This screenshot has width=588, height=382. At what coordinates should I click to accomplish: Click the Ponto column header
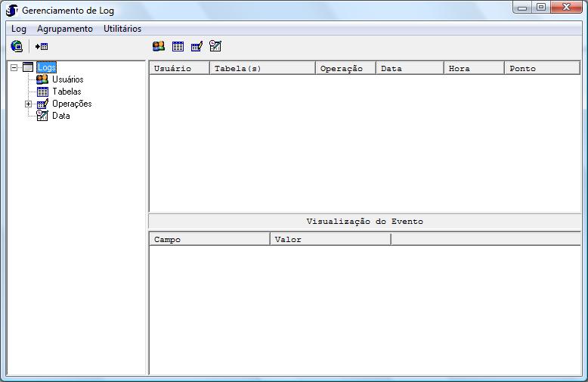tap(541, 68)
